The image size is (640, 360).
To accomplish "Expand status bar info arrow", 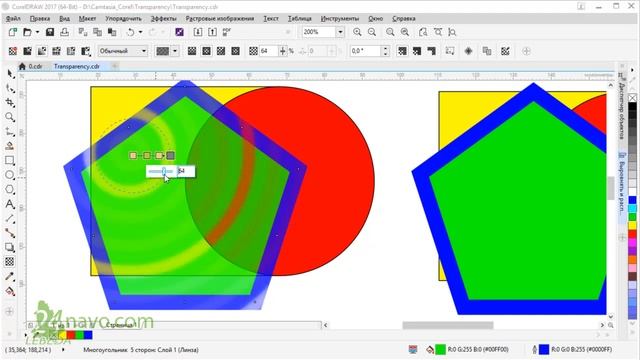I will [x=62, y=350].
